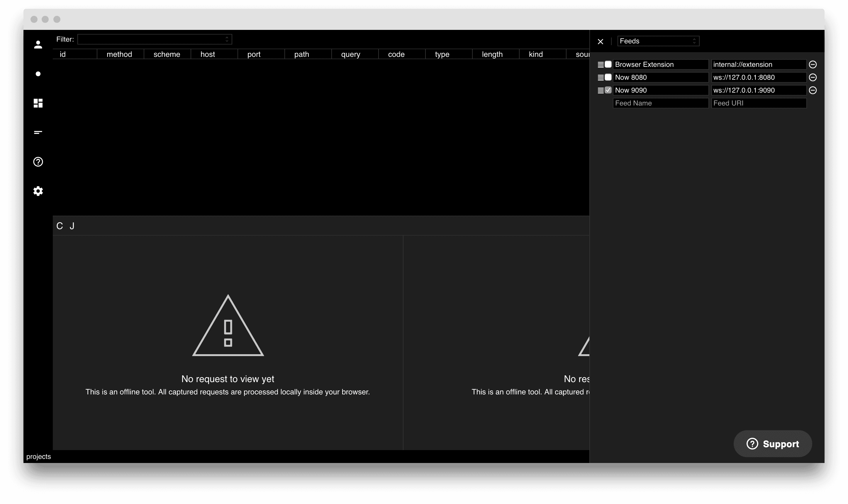848x504 pixels.
Task: Remove the Browser Extension feed
Action: click(813, 64)
